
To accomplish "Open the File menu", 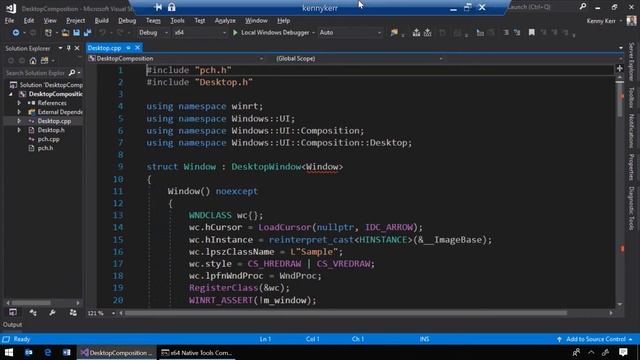I will (9, 20).
